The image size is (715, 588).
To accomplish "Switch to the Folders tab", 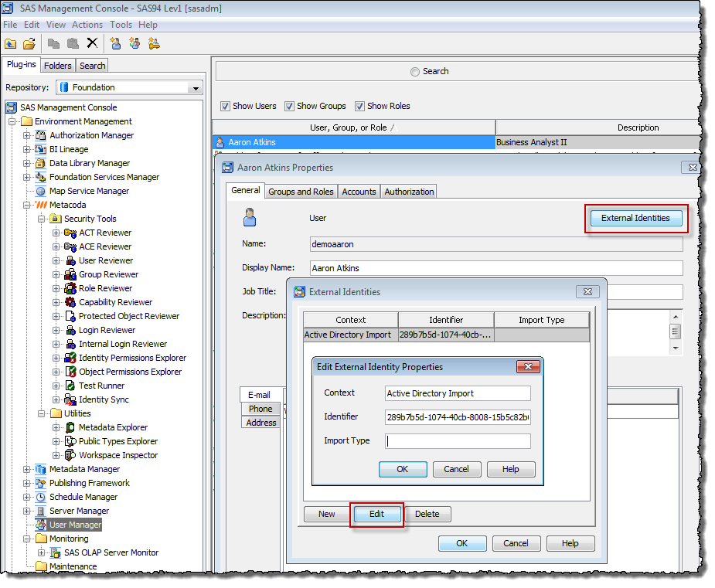I will (x=57, y=66).
